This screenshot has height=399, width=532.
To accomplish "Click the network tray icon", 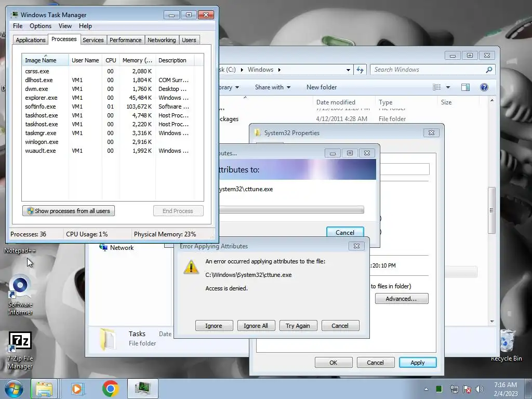I will 454,389.
